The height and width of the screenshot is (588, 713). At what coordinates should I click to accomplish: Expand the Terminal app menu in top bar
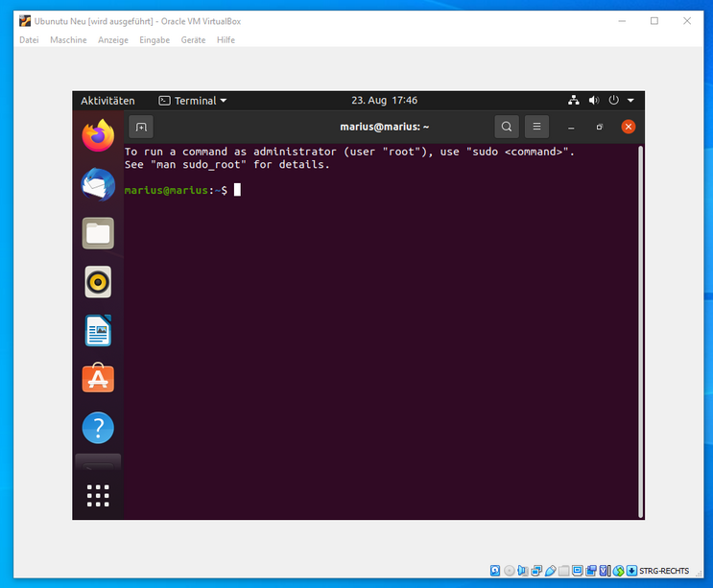click(193, 101)
